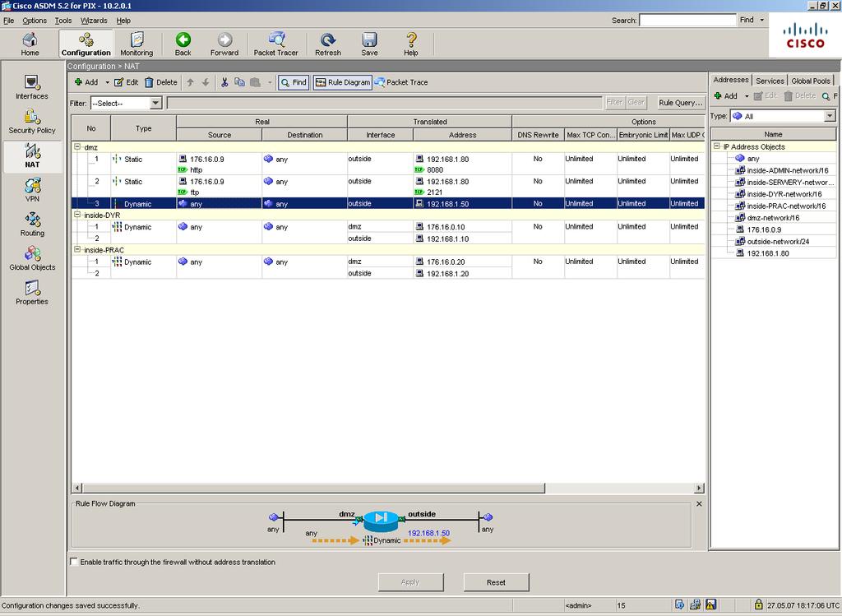
Task: Open the File menu
Action: tap(8, 21)
